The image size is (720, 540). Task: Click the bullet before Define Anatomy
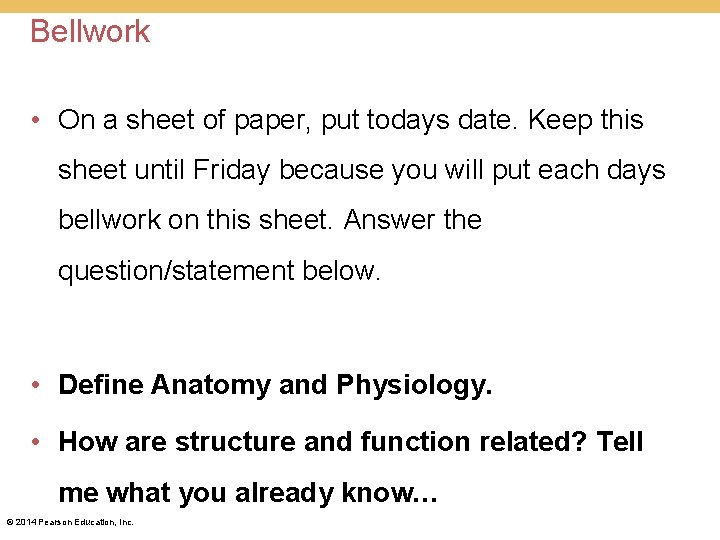(x=37, y=385)
